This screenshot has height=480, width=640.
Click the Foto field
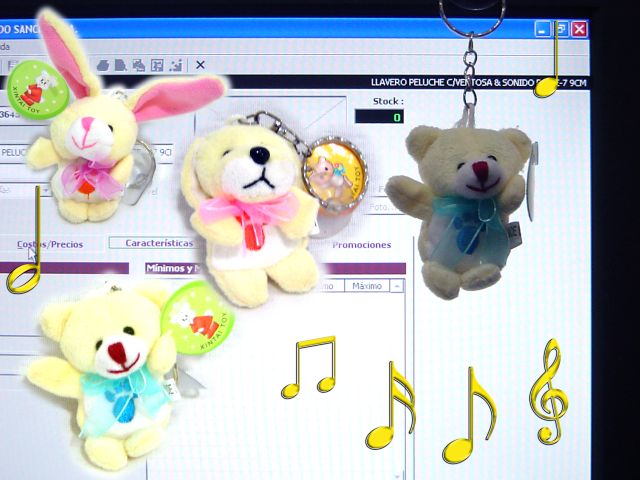click(380, 208)
